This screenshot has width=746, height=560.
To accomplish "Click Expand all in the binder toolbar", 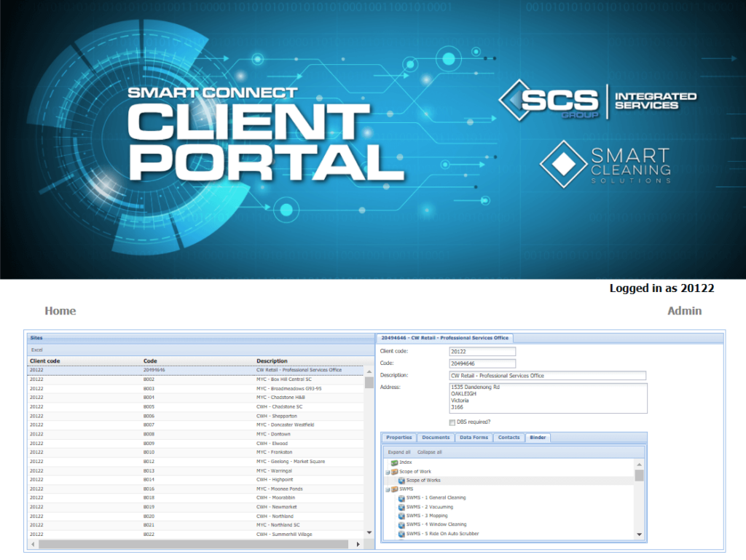I will click(x=398, y=452).
